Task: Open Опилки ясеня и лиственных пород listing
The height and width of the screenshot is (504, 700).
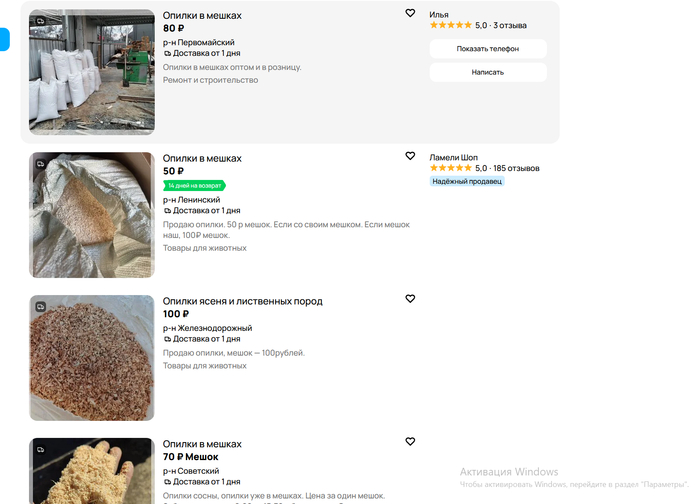Action: pyautogui.click(x=242, y=301)
